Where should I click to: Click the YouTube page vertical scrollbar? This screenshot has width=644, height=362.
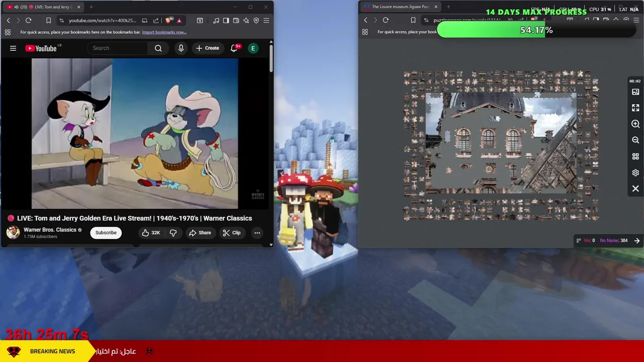[x=271, y=58]
